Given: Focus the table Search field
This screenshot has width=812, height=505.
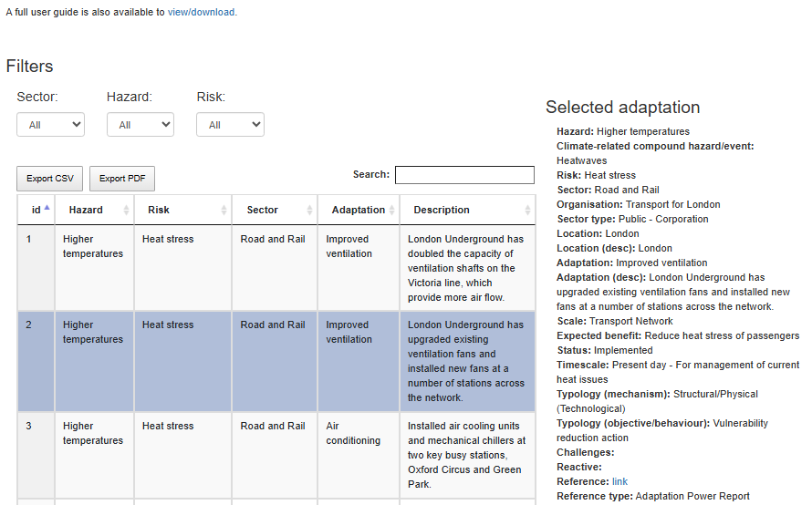Looking at the screenshot, I should (464, 175).
